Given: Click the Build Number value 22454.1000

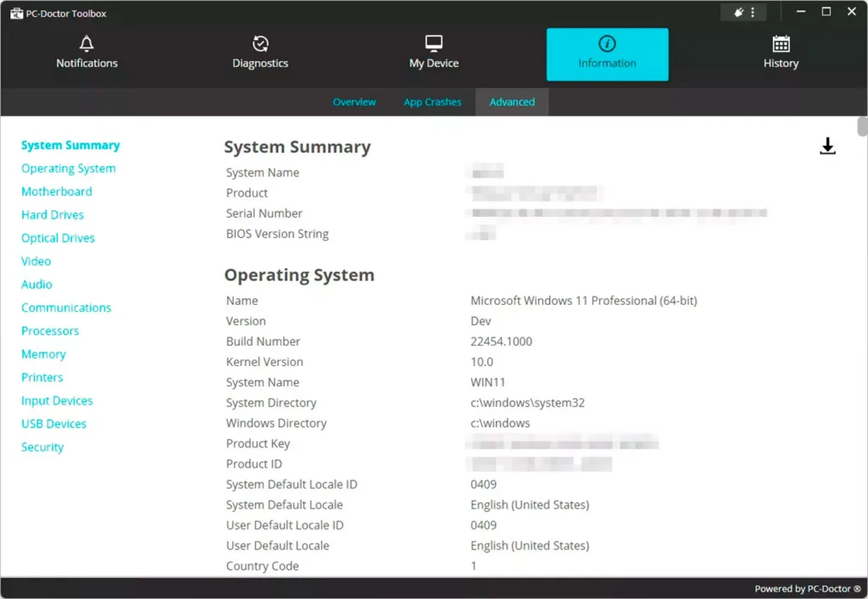Looking at the screenshot, I should (x=501, y=341).
